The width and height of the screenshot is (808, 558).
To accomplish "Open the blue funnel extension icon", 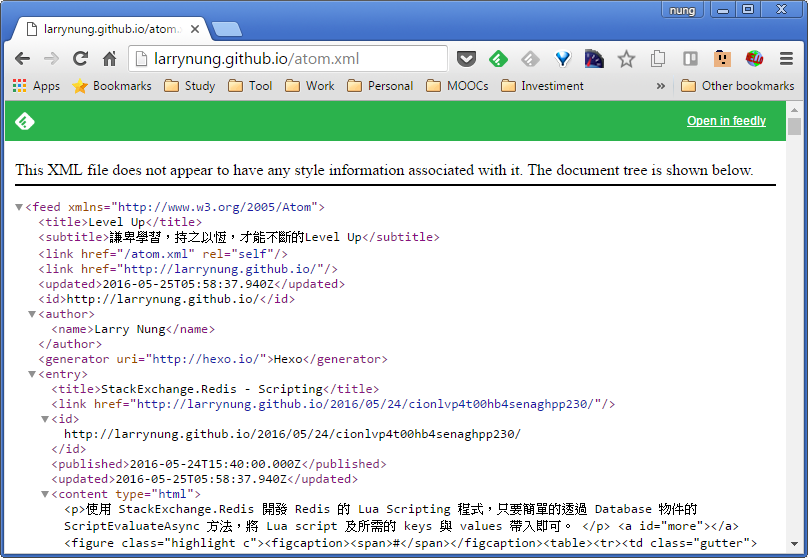I will coord(562,59).
